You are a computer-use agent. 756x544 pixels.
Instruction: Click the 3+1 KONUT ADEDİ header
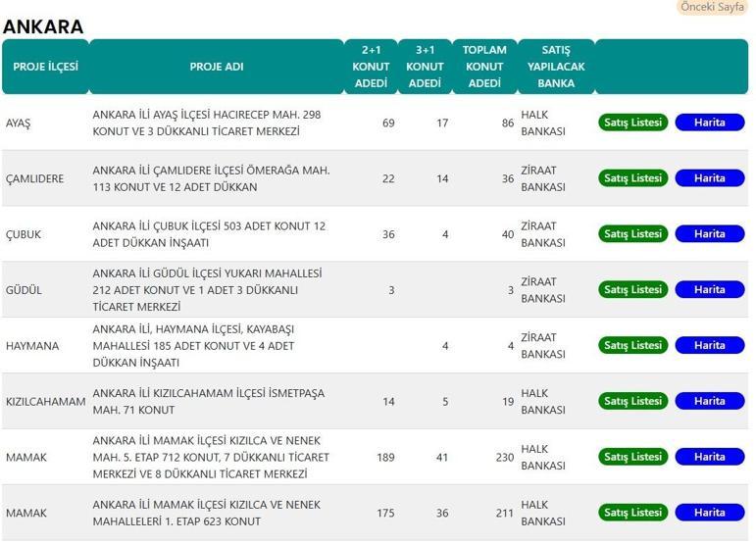click(x=425, y=67)
